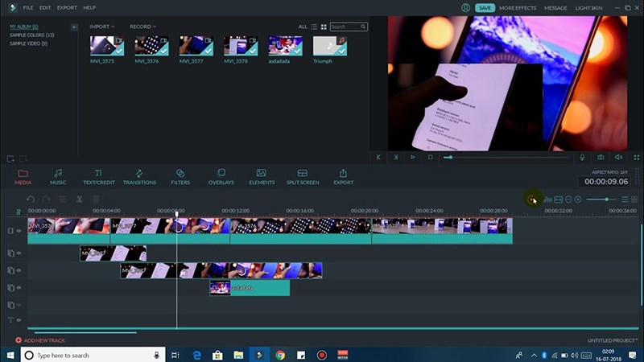Take a snapshot with the camera icon
The width and height of the screenshot is (644, 362).
point(601,158)
